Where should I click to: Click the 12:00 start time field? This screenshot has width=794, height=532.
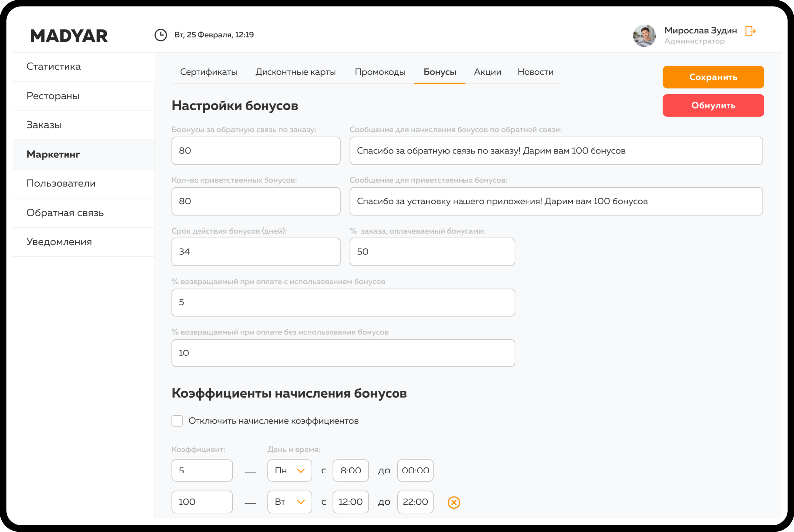click(x=351, y=502)
